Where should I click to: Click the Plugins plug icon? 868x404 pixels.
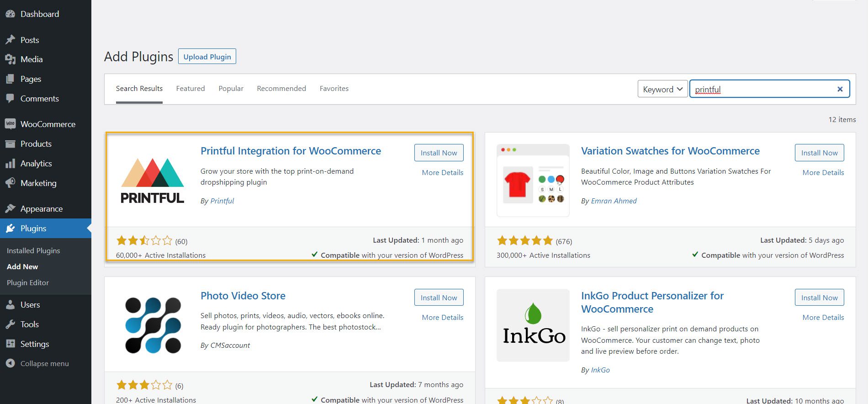(x=10, y=228)
